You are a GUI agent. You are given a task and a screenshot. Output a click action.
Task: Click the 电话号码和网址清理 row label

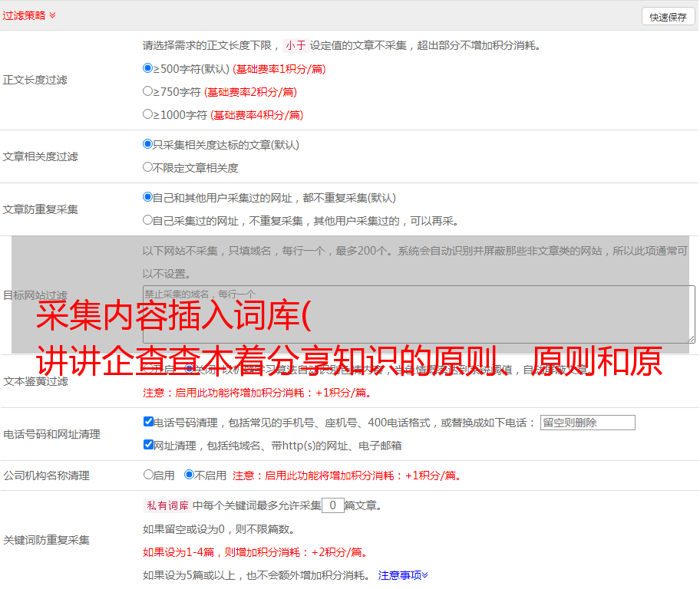(51, 434)
